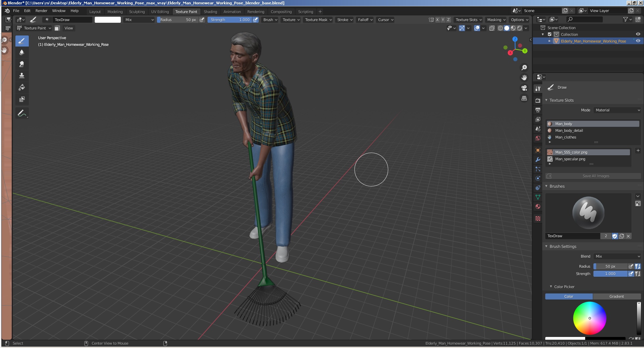Open the File menu
Screen dimensions: 644x348
click(16, 11)
